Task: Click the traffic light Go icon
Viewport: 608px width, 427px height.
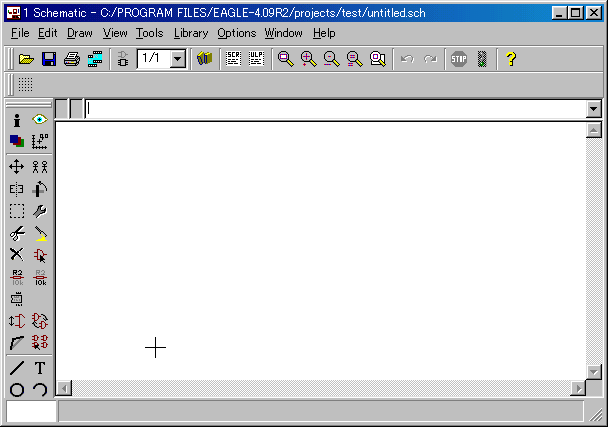Action: coord(482,59)
